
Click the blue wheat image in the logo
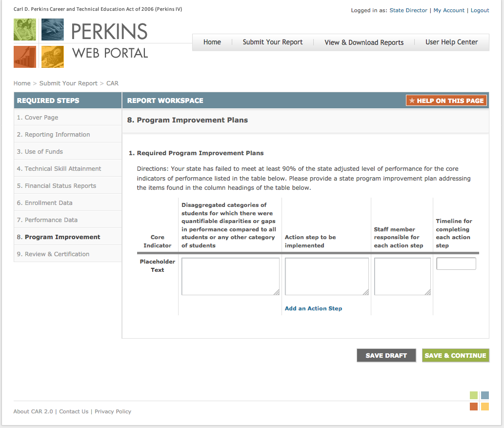(x=52, y=29)
